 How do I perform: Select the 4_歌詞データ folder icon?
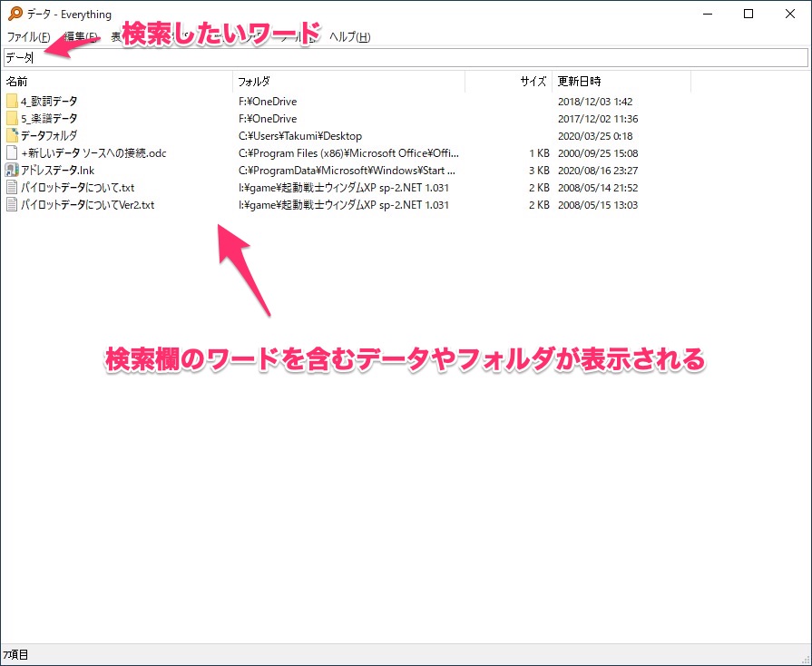[12, 102]
